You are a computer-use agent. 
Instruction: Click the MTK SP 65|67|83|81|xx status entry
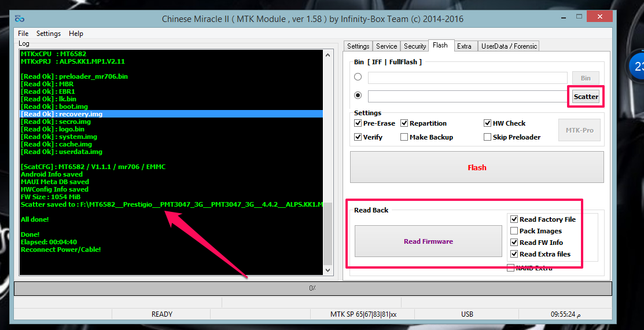[363, 314]
